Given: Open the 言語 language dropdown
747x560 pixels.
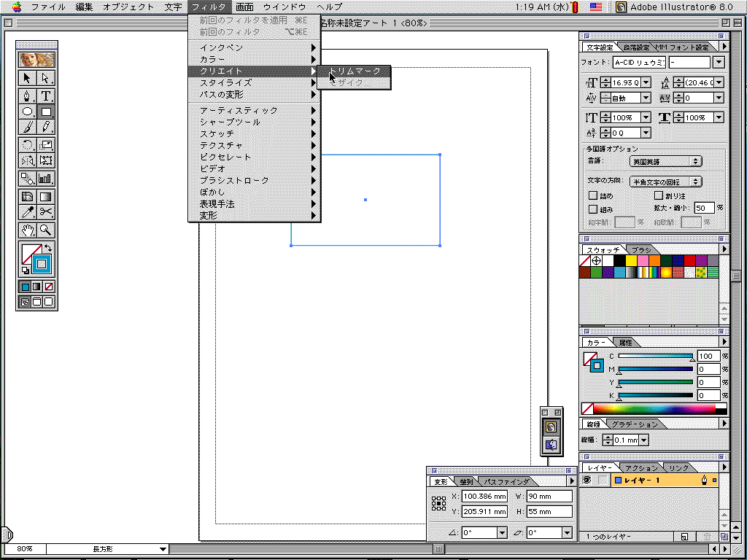Looking at the screenshot, I should (665, 161).
